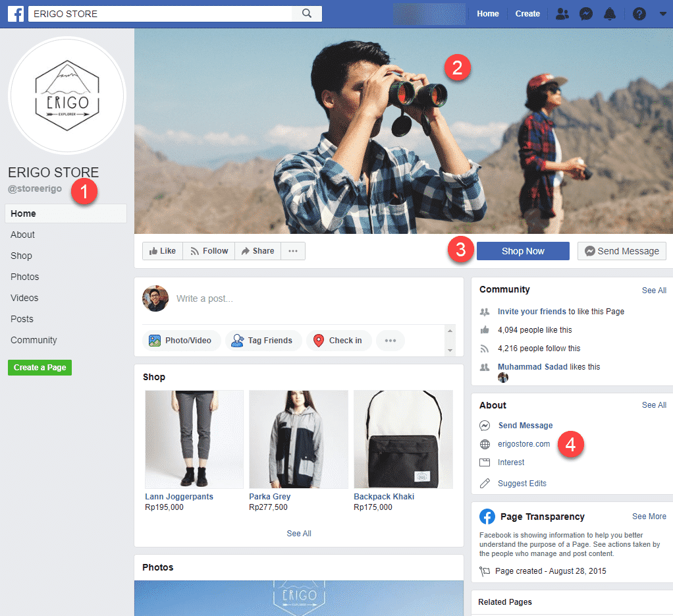Open the Messenger icon in top bar
The image size is (673, 616).
coord(585,14)
